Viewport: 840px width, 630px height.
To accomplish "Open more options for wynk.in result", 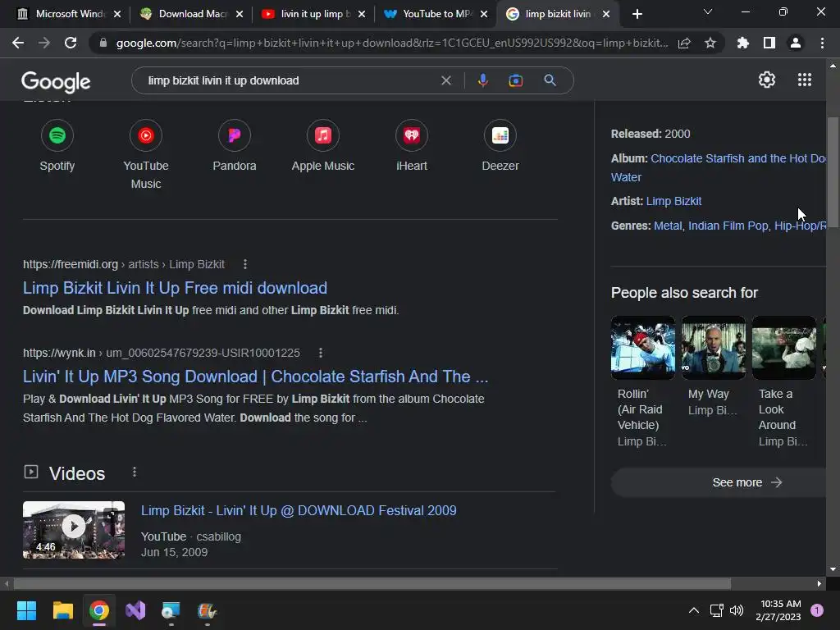I will coord(321,353).
